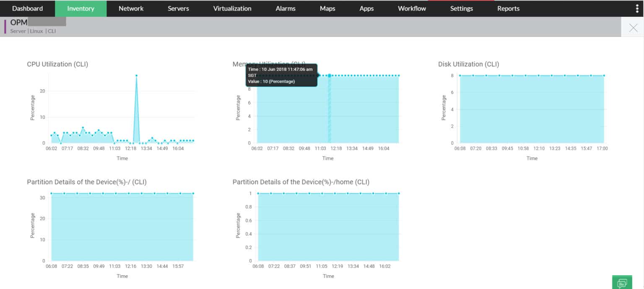The width and height of the screenshot is (644, 289).
Task: View the Alarms tab
Action: [x=285, y=8]
